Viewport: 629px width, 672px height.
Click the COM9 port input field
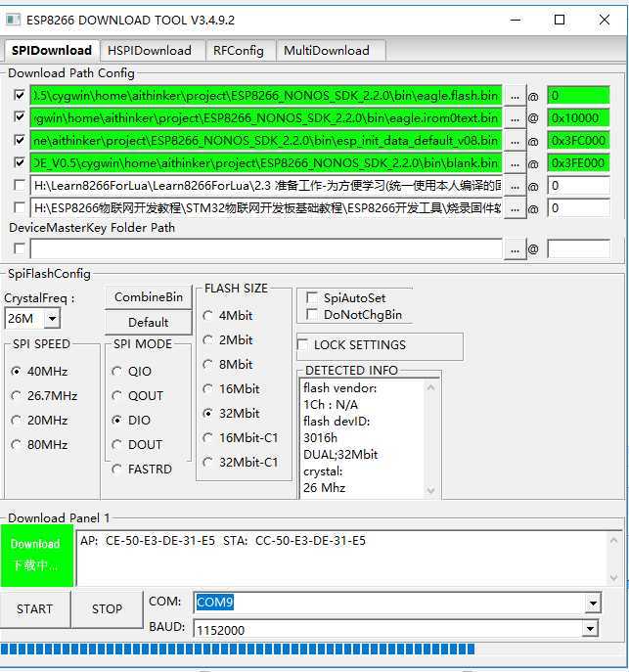tap(389, 603)
